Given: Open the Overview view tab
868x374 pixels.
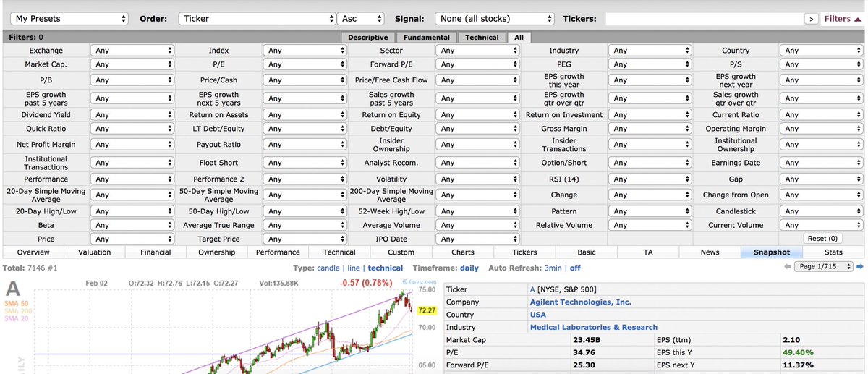Looking at the screenshot, I should (x=33, y=252).
